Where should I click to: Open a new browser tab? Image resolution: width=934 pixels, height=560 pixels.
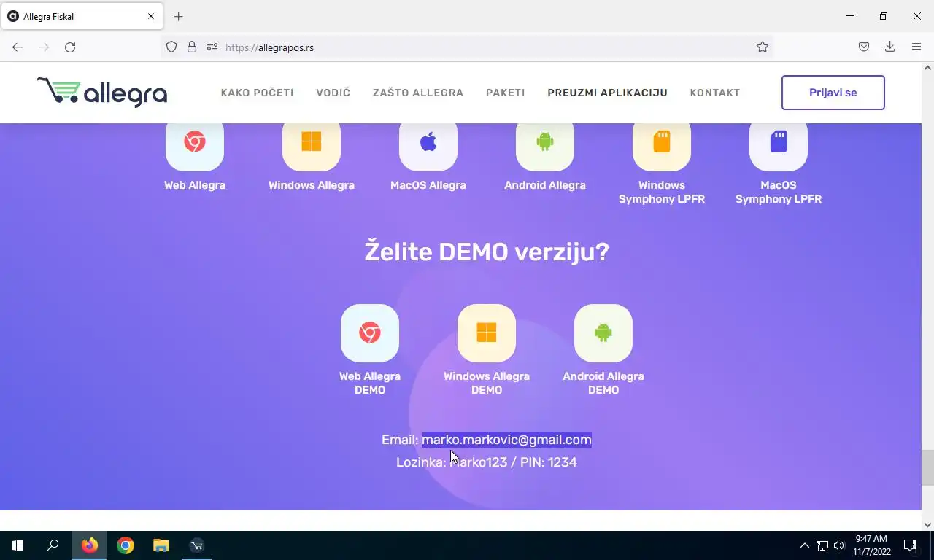179,16
